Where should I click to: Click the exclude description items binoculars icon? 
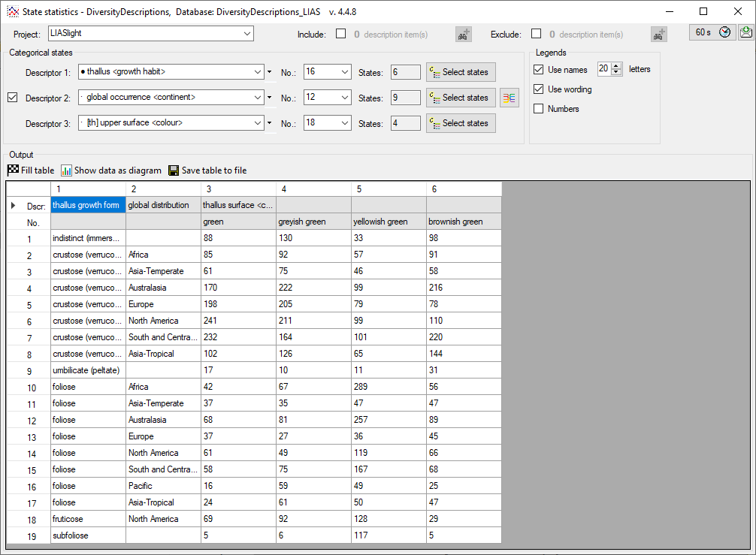click(658, 35)
